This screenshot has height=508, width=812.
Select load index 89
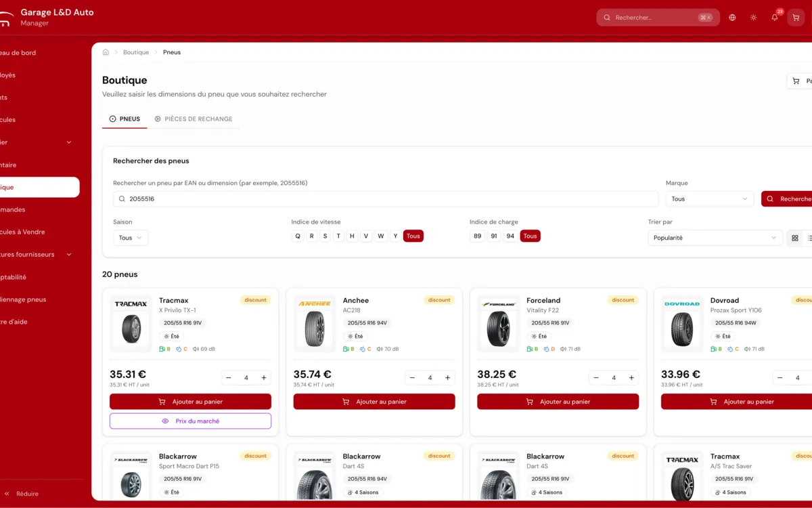point(478,236)
